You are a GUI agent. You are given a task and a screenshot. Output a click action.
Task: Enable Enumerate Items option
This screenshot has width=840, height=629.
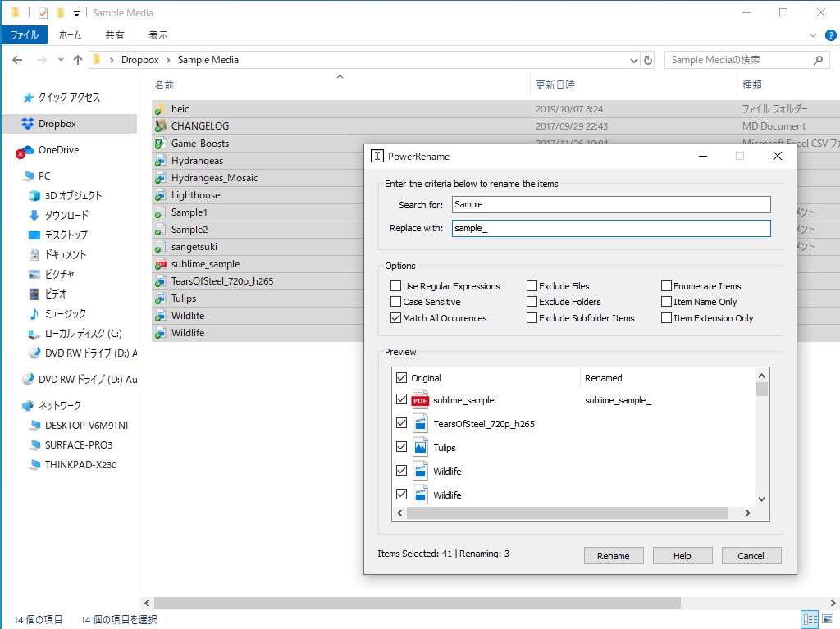[x=666, y=285]
